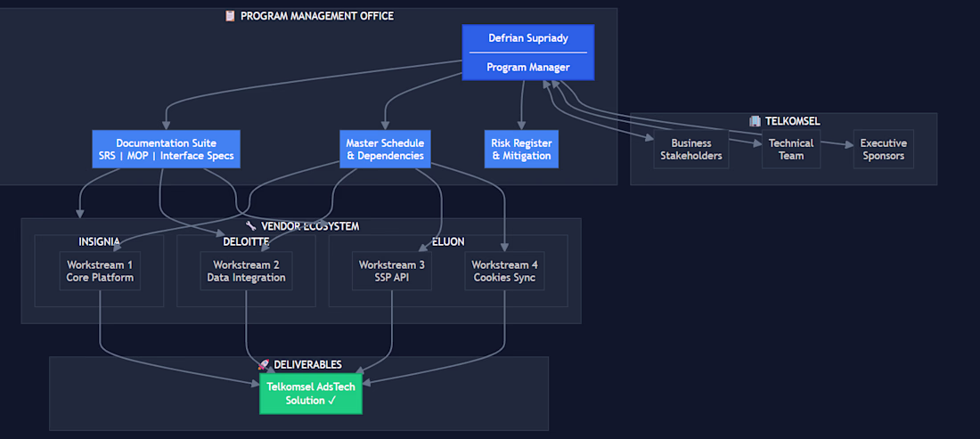Click the ELUON subgroup label
980x439 pixels.
(448, 241)
